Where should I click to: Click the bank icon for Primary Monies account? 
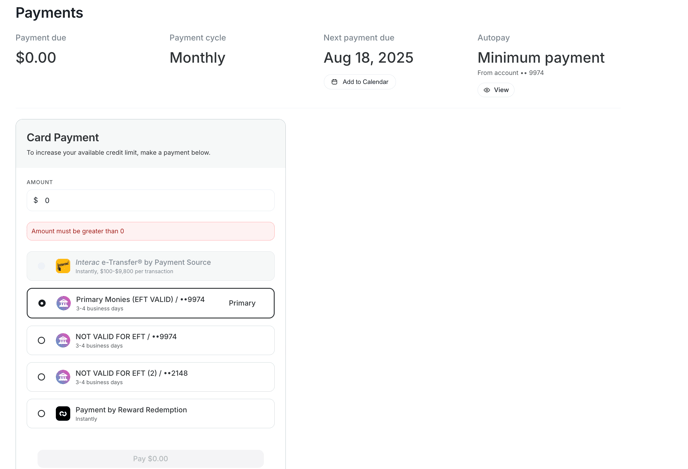coord(64,303)
